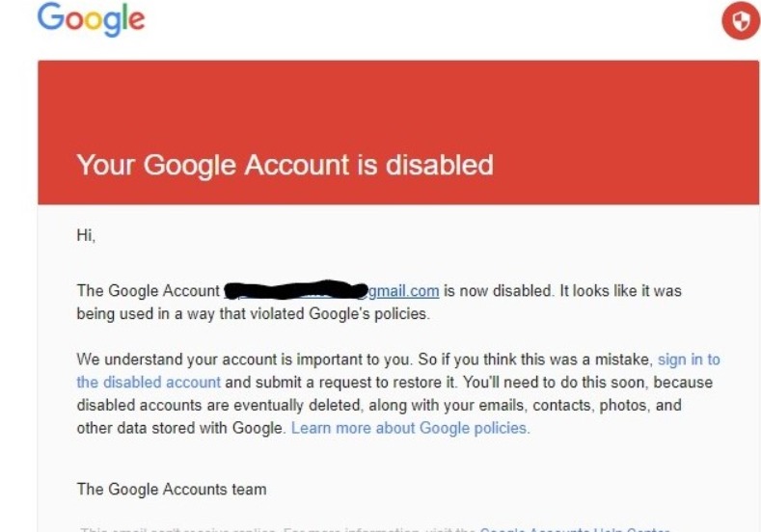Image resolution: width=761 pixels, height=532 pixels.
Task: Click "is now disabled" sentence text
Action: point(498,291)
